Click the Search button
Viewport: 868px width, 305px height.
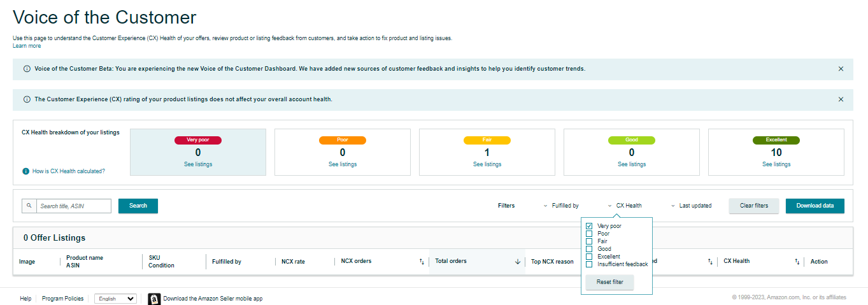[138, 206]
